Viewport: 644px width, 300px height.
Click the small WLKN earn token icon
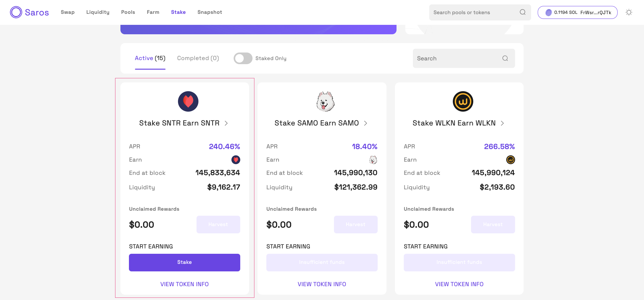[x=510, y=160]
